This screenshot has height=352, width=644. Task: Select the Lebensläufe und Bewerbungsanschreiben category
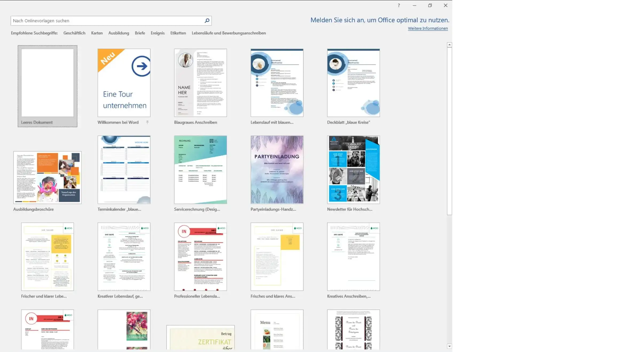(229, 33)
